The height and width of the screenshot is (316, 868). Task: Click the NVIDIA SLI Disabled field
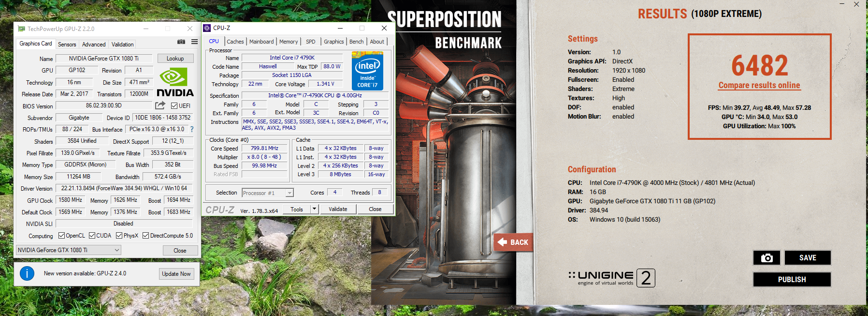[124, 224]
